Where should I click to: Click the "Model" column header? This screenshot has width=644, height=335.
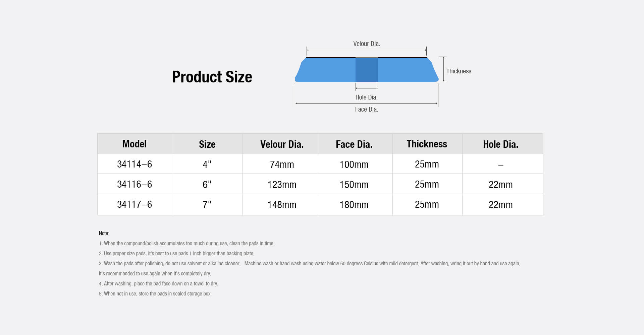135,144
